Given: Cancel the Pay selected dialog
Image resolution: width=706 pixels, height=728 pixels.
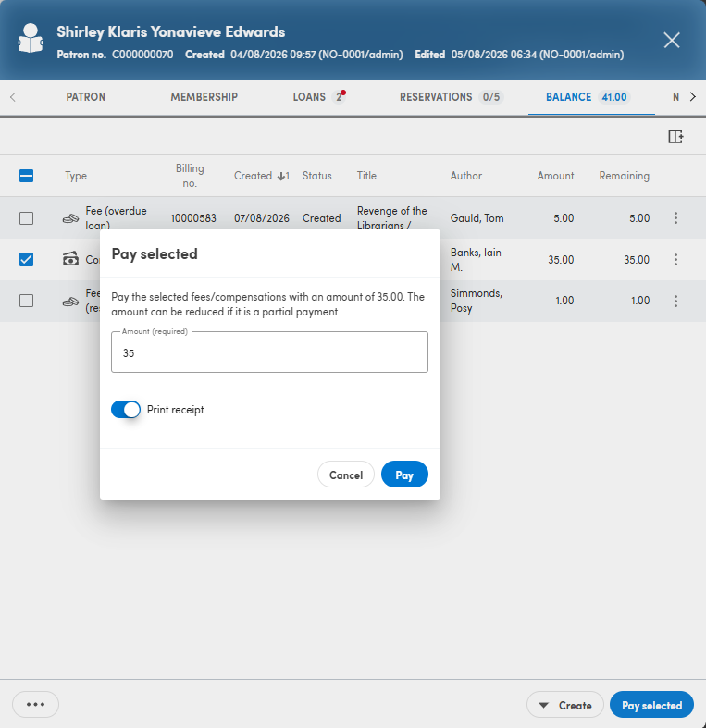Looking at the screenshot, I should click(x=346, y=475).
